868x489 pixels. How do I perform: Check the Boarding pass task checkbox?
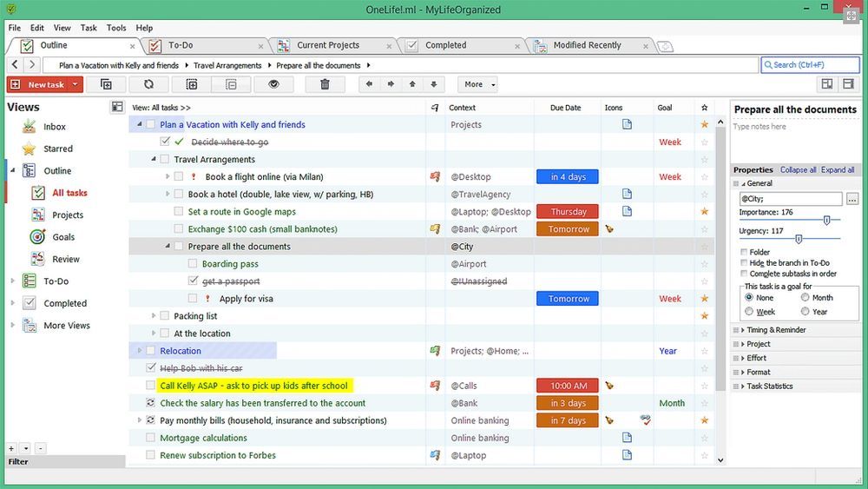[x=193, y=264]
